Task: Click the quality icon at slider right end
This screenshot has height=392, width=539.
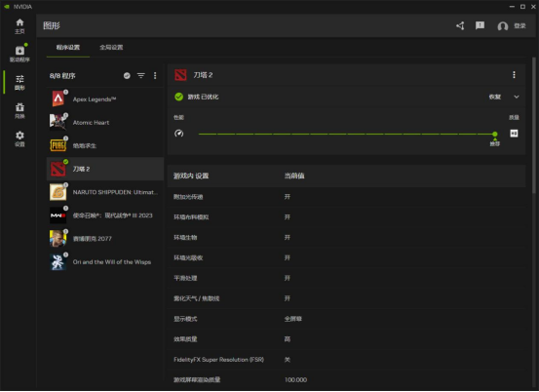Action: (x=514, y=134)
